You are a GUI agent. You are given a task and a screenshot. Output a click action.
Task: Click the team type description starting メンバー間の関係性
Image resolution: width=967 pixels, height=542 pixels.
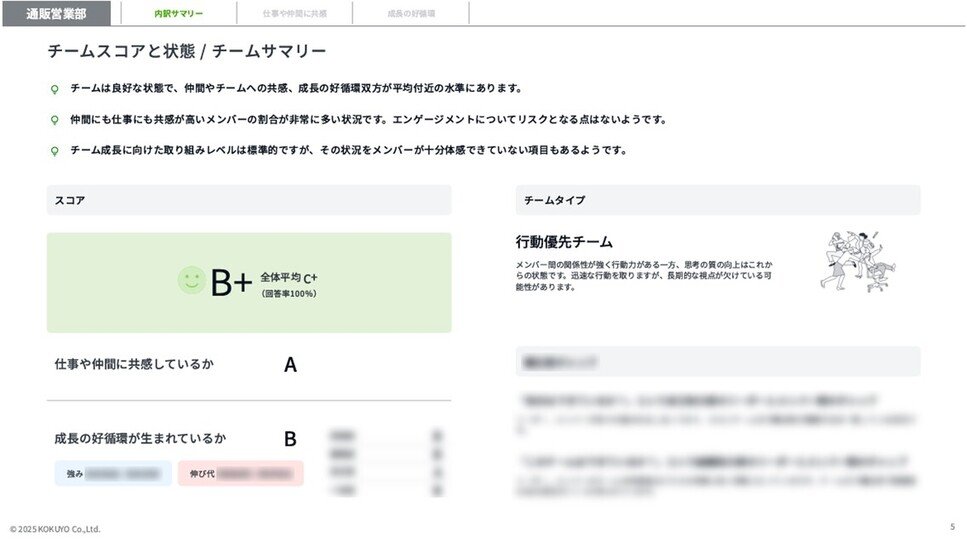pos(644,276)
